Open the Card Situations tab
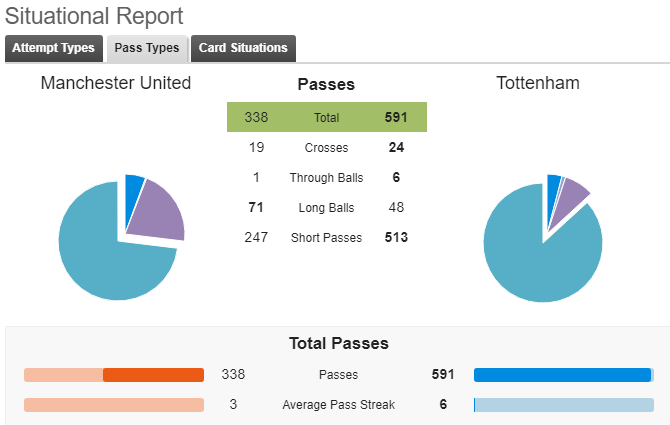The height and width of the screenshot is (425, 670). 243,48
